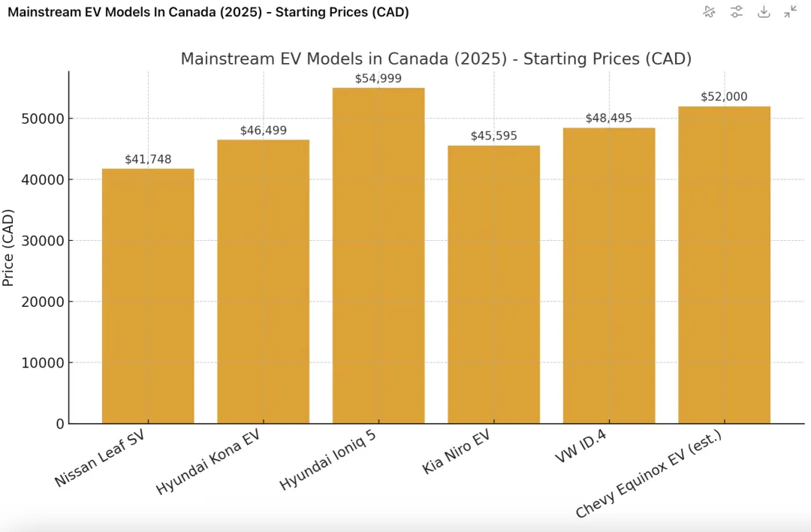The width and height of the screenshot is (811, 532).
Task: Open chart customization sliders icon
Action: [737, 12]
